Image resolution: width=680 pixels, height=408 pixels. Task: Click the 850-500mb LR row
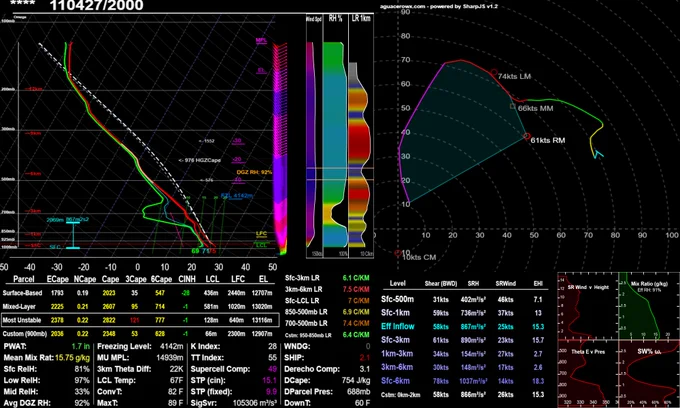(327, 312)
